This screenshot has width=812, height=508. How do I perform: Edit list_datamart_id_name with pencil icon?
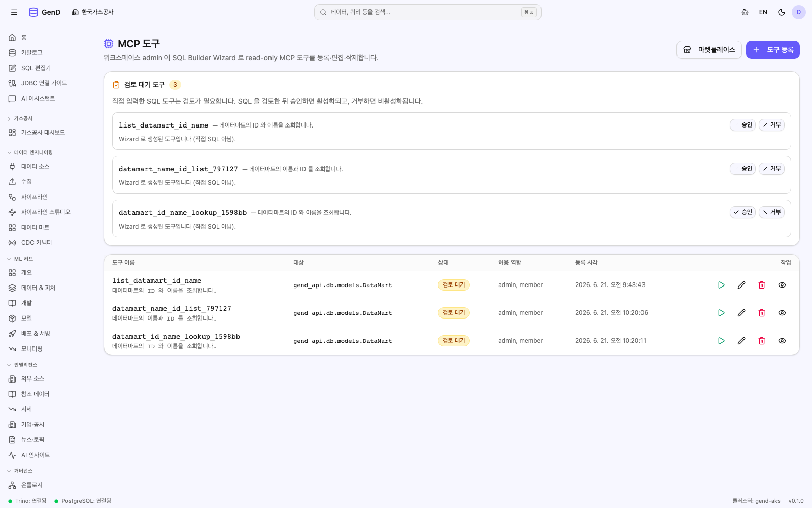click(741, 285)
